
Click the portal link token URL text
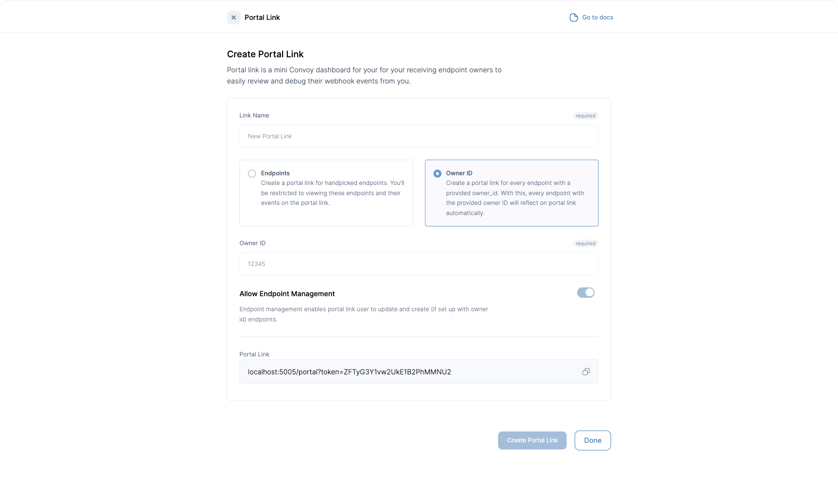[x=349, y=372]
